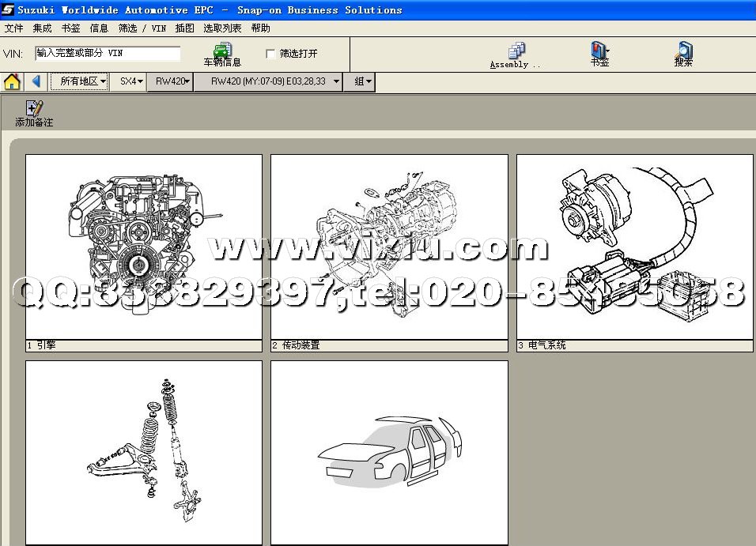Open the 帮助 help menu
Image resolution: width=756 pixels, height=546 pixels.
click(x=260, y=28)
